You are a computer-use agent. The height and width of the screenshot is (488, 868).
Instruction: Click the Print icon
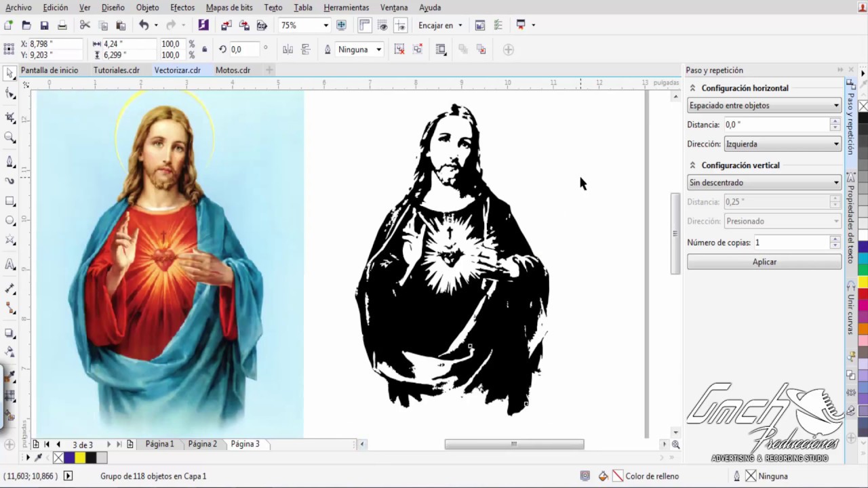pyautogui.click(x=62, y=25)
